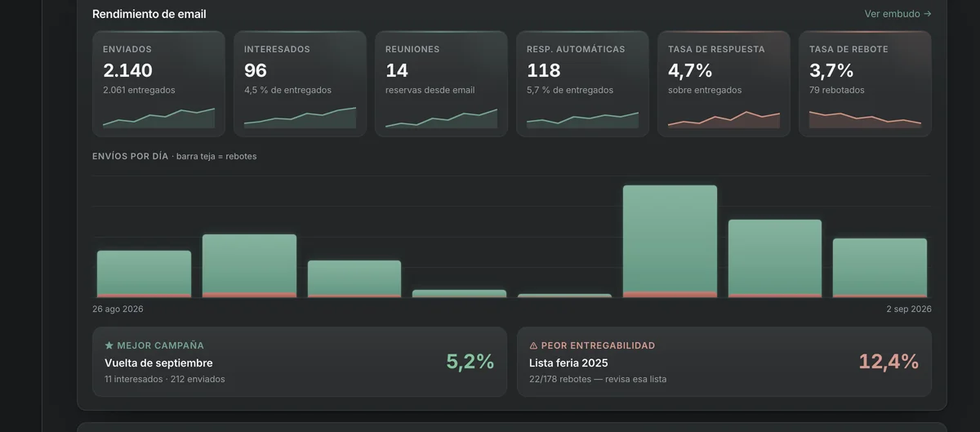
Task: Click the star icon beside Mejor campaña
Action: 109,345
